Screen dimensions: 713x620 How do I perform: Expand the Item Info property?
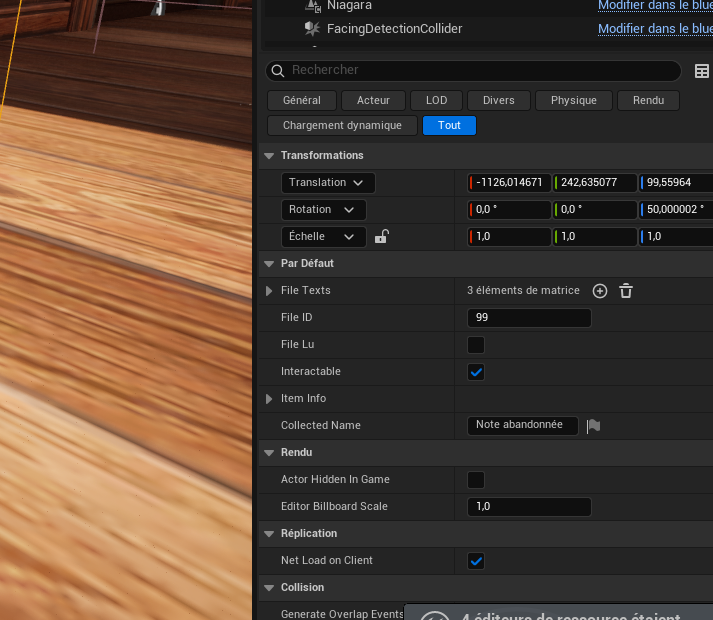pos(269,399)
